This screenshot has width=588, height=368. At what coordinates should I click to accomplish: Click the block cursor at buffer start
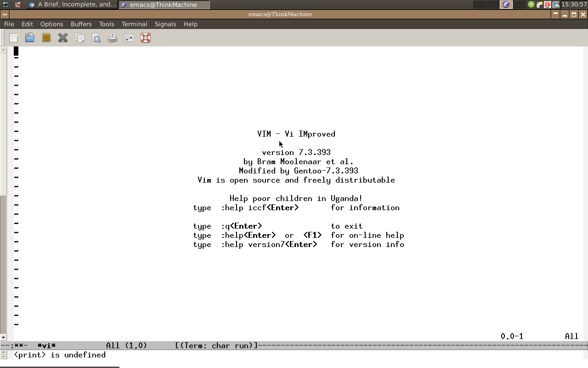16,51
